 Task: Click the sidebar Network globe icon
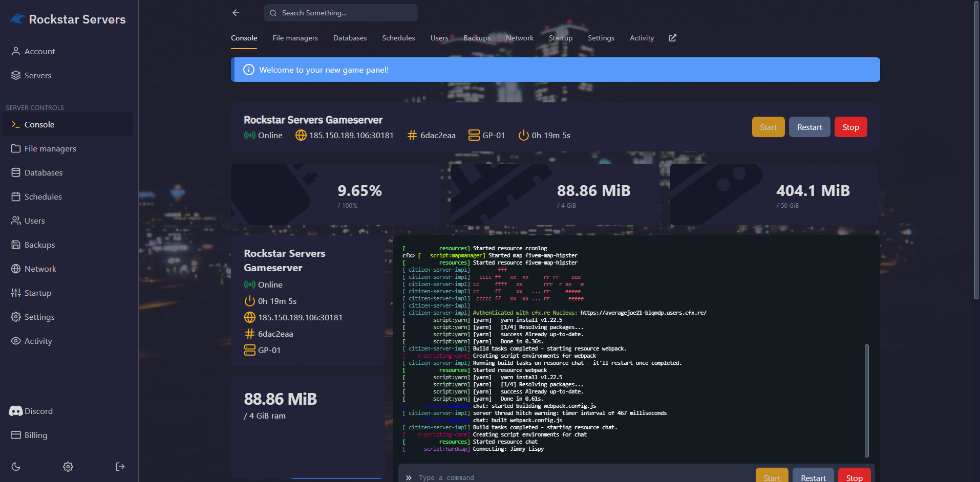coord(16,269)
